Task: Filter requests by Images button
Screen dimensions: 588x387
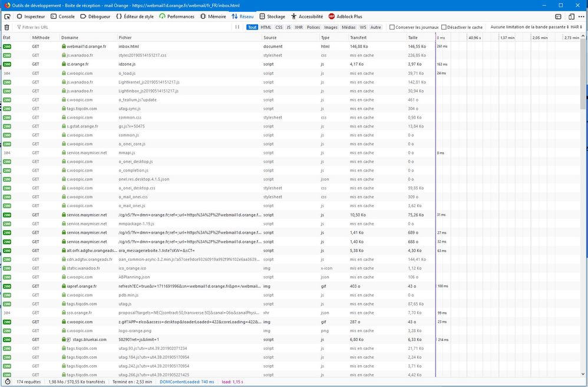Action: tap(331, 27)
